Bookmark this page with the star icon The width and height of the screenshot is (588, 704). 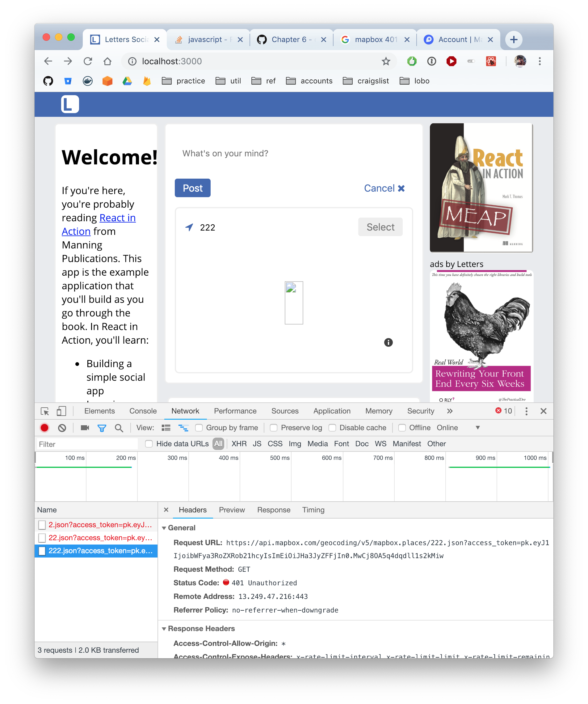[386, 61]
